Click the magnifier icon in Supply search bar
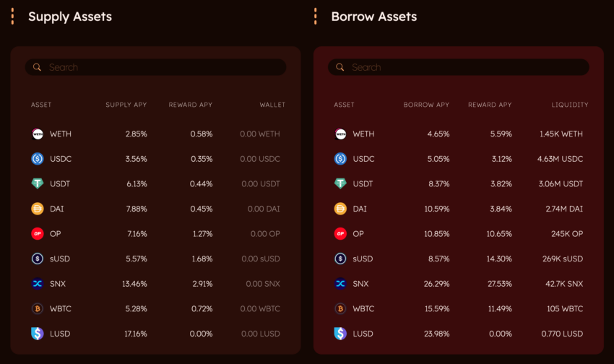 point(37,67)
